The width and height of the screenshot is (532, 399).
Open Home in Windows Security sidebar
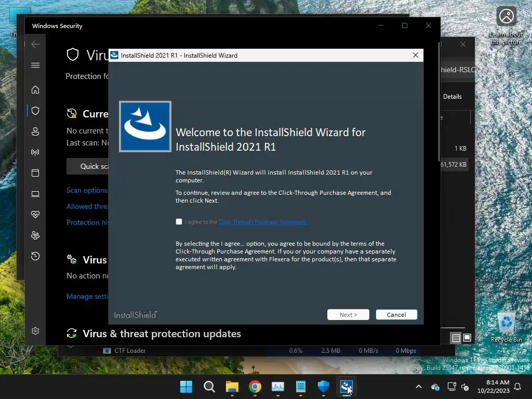[x=35, y=89]
